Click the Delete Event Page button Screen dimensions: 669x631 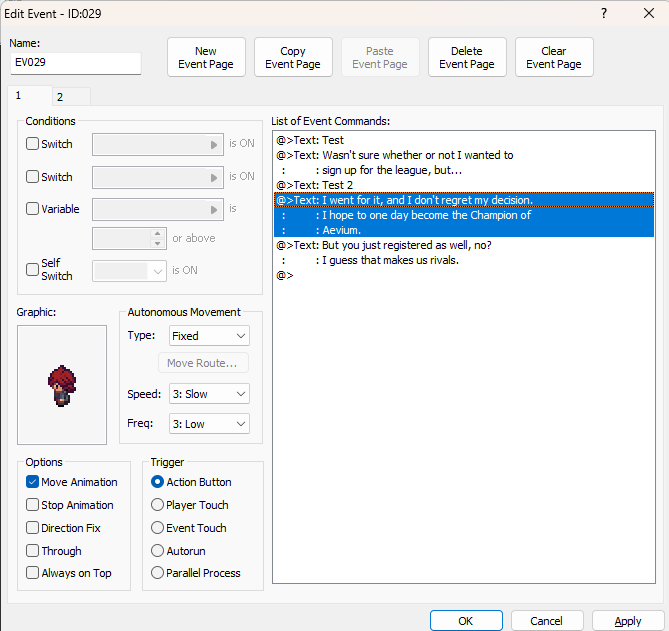tap(467, 58)
